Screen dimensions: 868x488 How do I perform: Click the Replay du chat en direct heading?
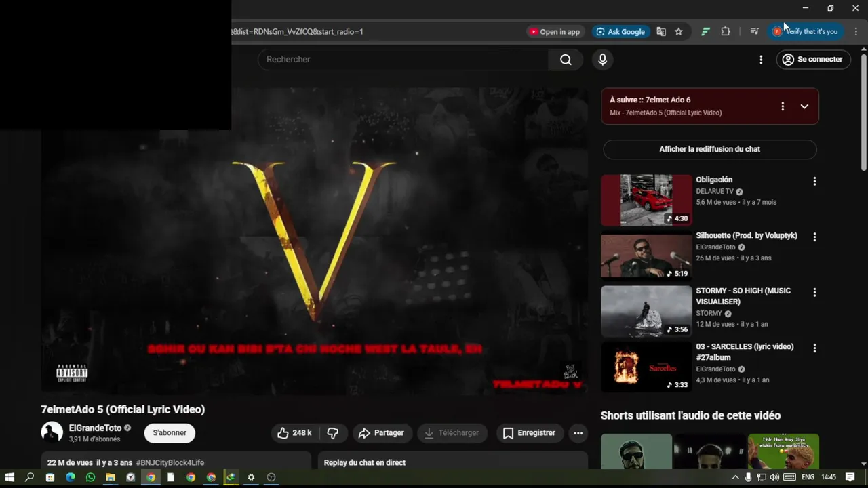point(365,462)
